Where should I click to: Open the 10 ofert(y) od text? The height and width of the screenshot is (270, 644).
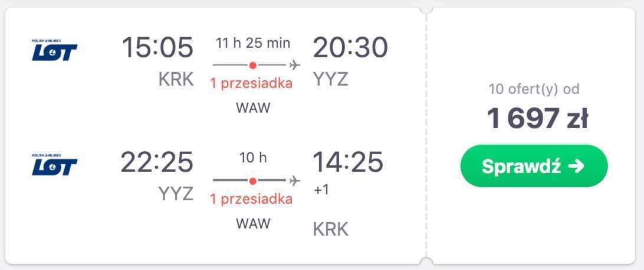pos(534,89)
